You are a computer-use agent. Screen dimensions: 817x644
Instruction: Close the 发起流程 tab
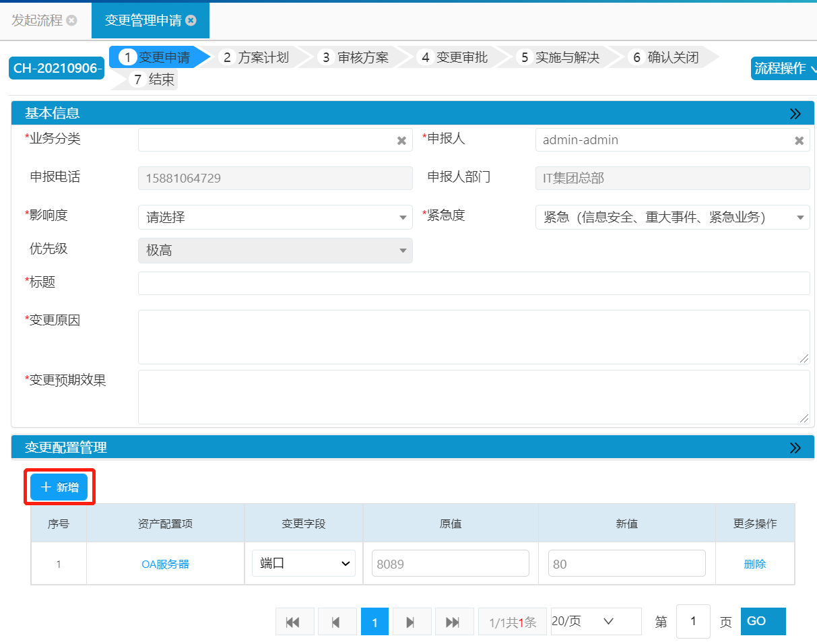pyautogui.click(x=71, y=20)
